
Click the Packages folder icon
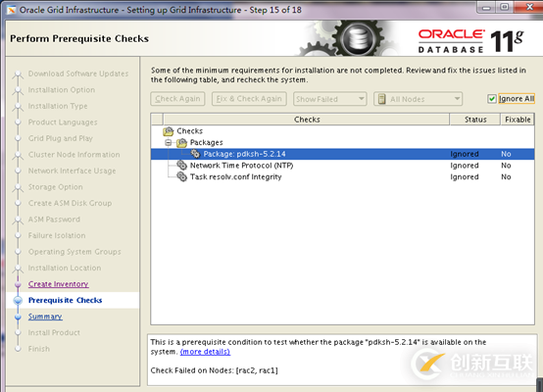181,143
